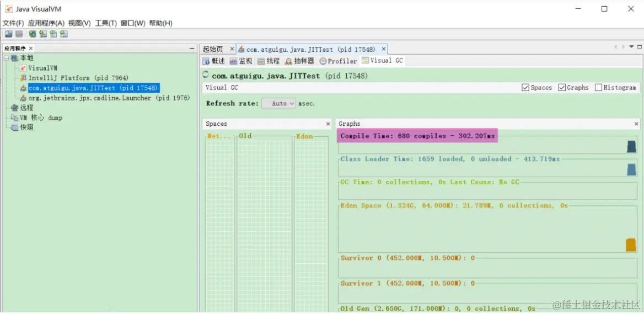Close the Spaces panel
644x314 pixels.
[328, 124]
